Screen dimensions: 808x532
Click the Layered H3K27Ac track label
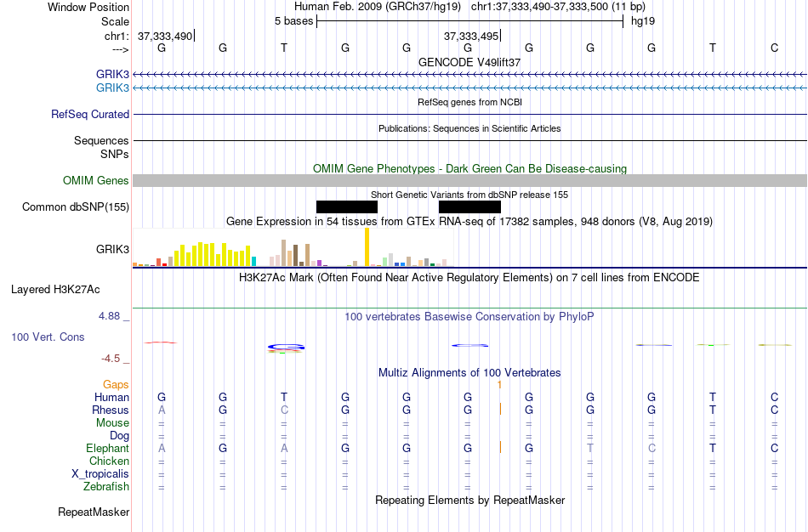click(x=55, y=290)
